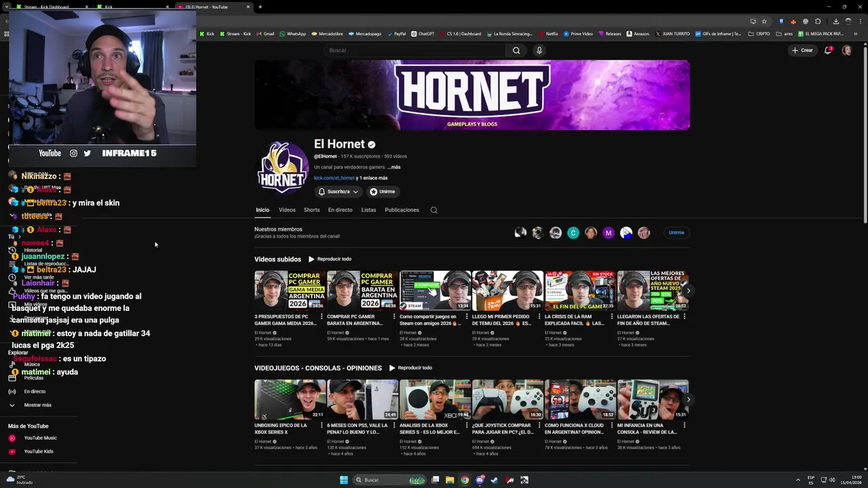Start voice search with the microphone icon

539,50
